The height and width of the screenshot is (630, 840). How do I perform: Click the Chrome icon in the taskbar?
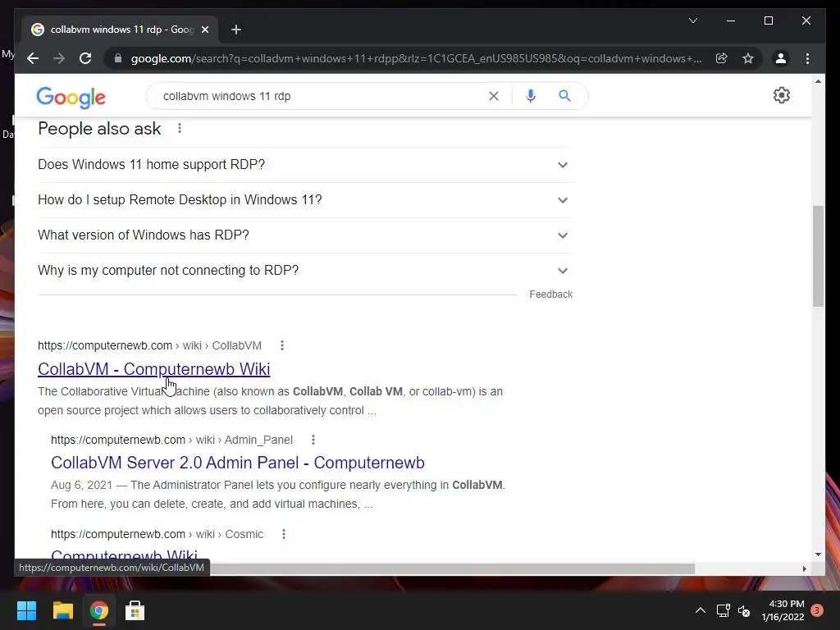tap(99, 610)
